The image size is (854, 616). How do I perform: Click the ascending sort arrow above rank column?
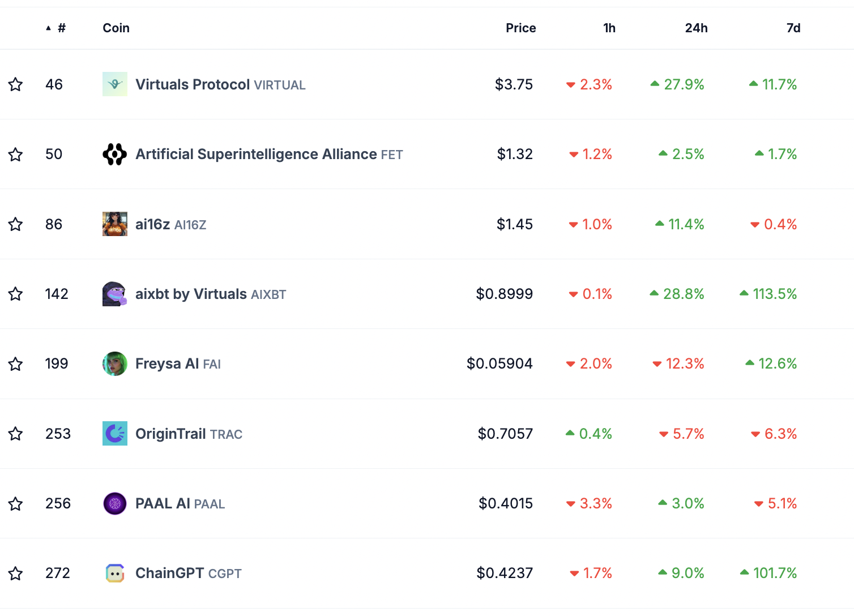(x=48, y=27)
